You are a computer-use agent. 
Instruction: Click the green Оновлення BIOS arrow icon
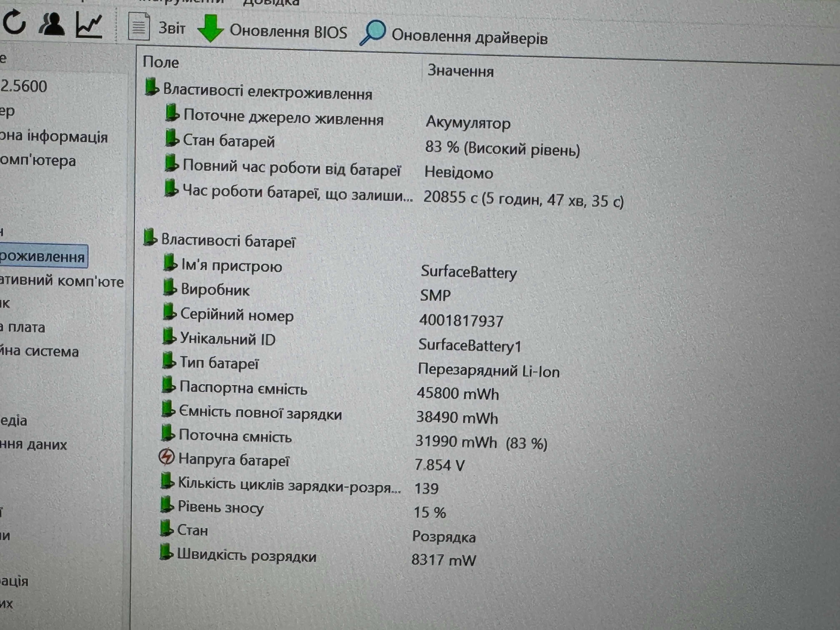(x=210, y=28)
